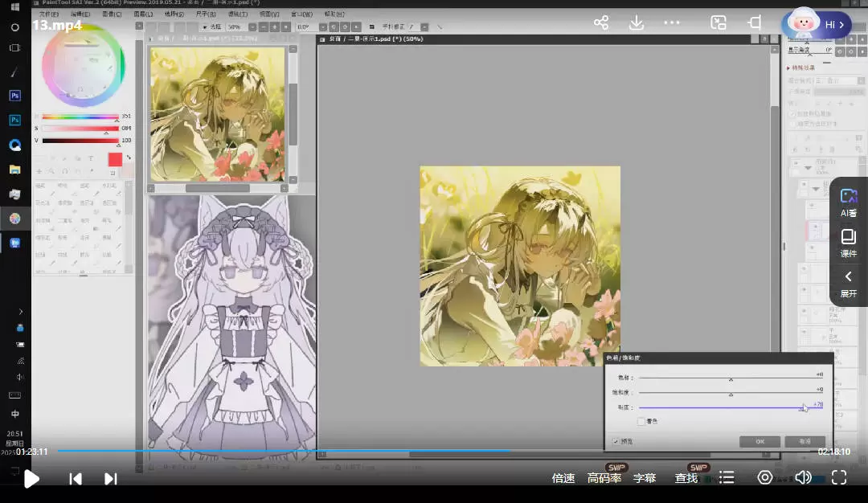Open player settings hexagon icon

click(765, 477)
